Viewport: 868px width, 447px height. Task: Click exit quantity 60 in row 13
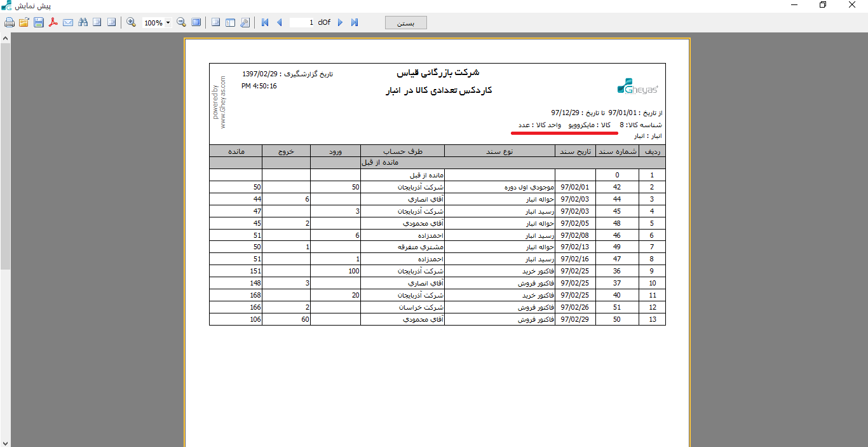tap(305, 320)
